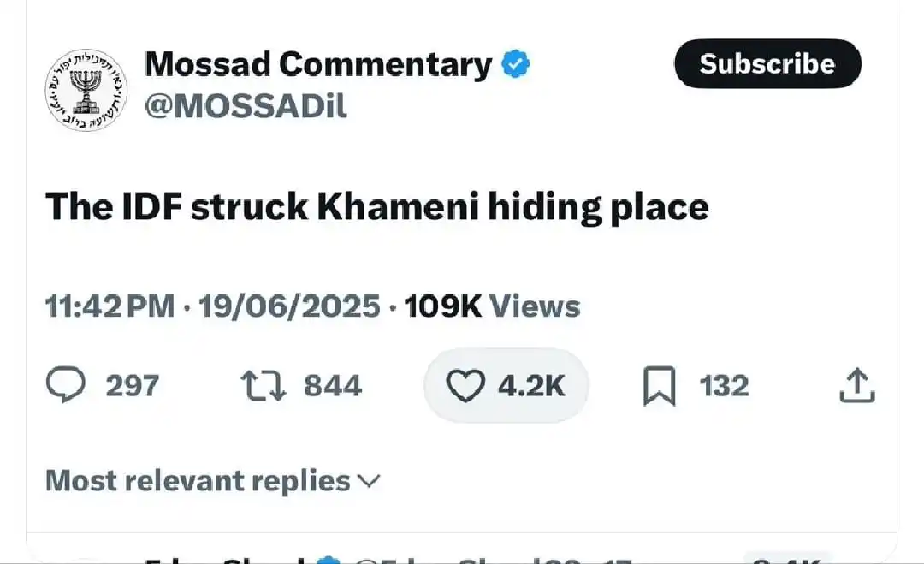Open the 11:42 PM timestamp link

tap(110, 306)
